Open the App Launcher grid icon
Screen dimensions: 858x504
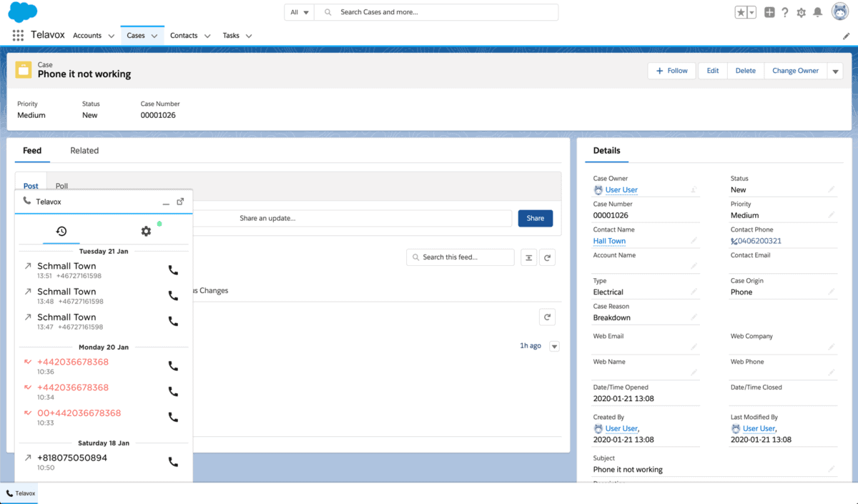click(x=18, y=36)
